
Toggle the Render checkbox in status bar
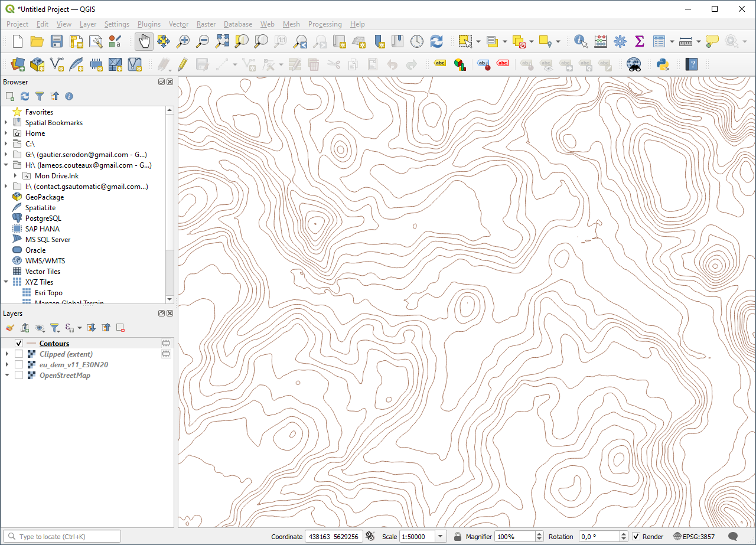click(x=636, y=536)
